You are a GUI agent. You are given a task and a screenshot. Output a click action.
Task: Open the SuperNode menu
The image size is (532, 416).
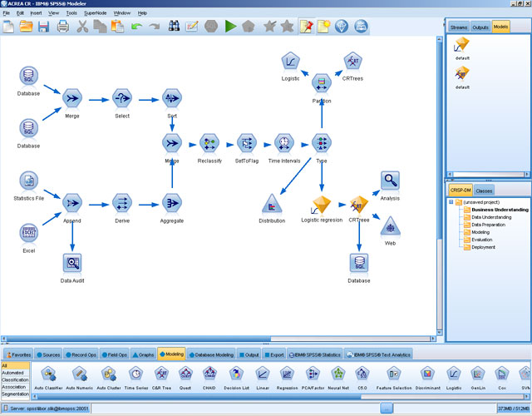(96, 13)
